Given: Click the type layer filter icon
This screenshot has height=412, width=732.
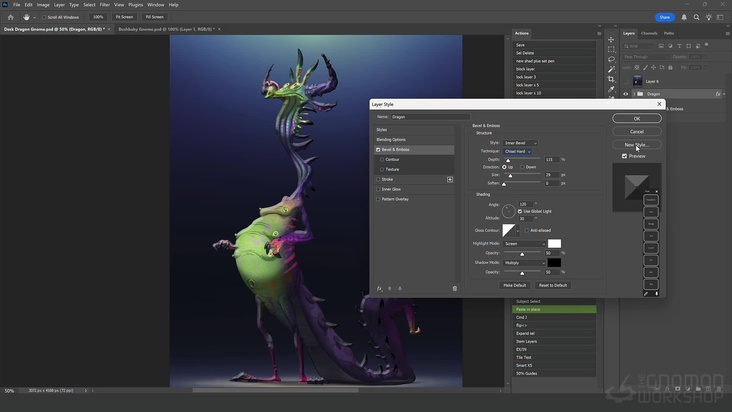Looking at the screenshot, I should [679, 46].
